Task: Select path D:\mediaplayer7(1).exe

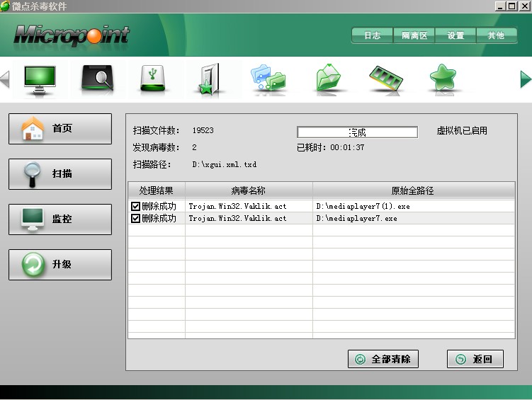Action: (x=363, y=206)
